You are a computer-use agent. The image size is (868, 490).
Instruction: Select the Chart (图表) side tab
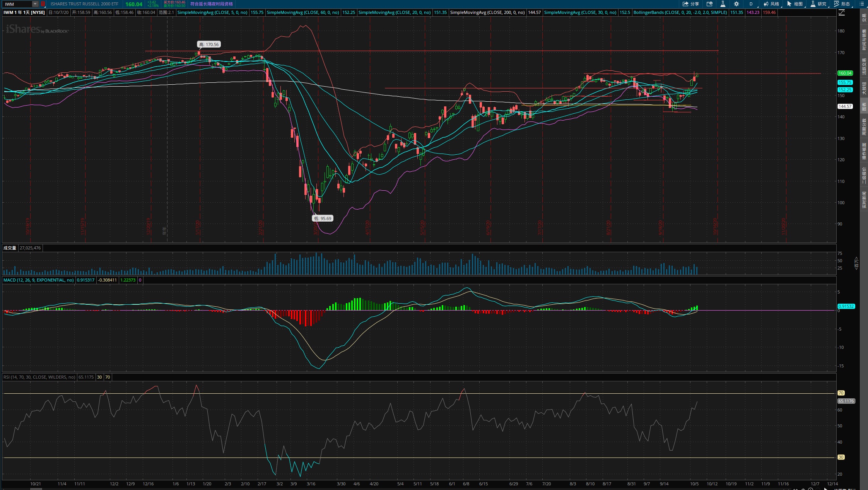[x=864, y=107]
